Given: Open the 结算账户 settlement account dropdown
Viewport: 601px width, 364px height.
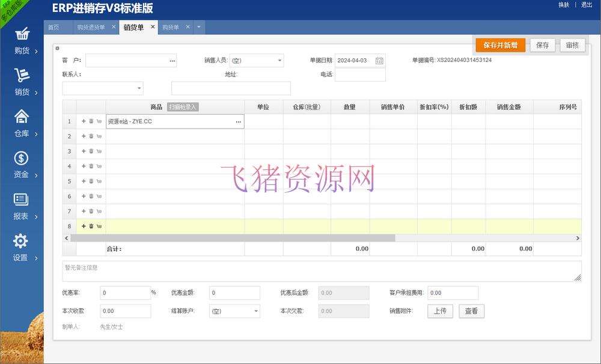Looking at the screenshot, I should 257,311.
